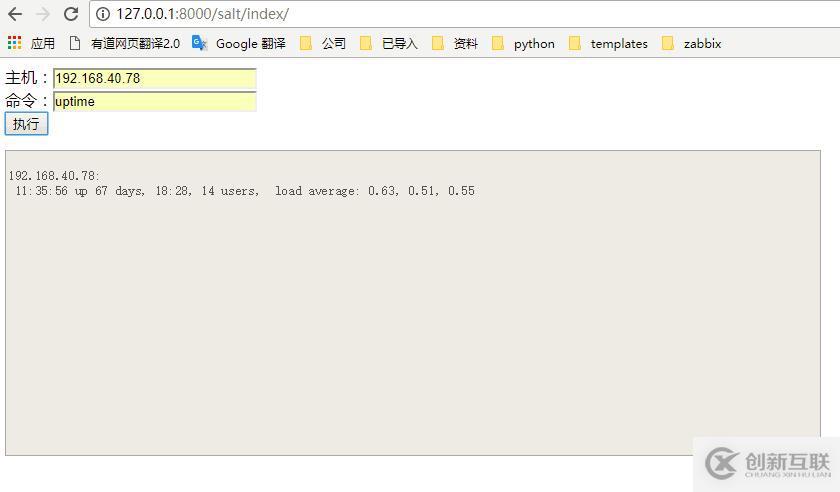
Task: Click the browser back arrow
Action: pos(15,14)
